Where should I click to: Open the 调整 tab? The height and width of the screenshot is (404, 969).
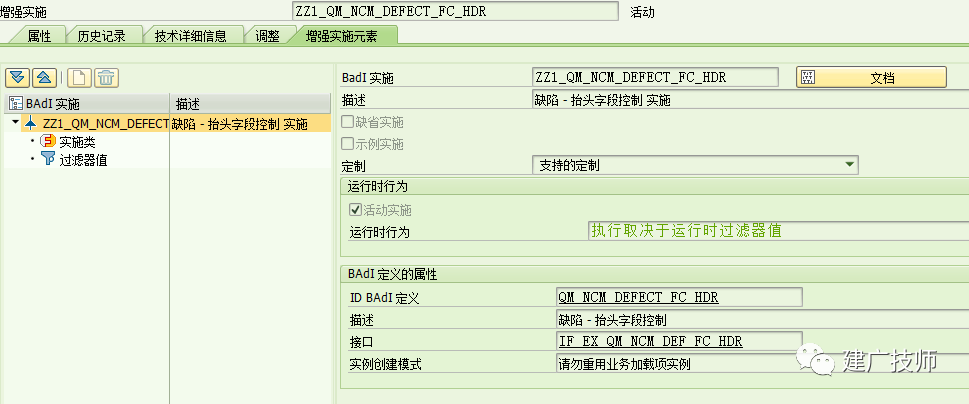pos(267,36)
